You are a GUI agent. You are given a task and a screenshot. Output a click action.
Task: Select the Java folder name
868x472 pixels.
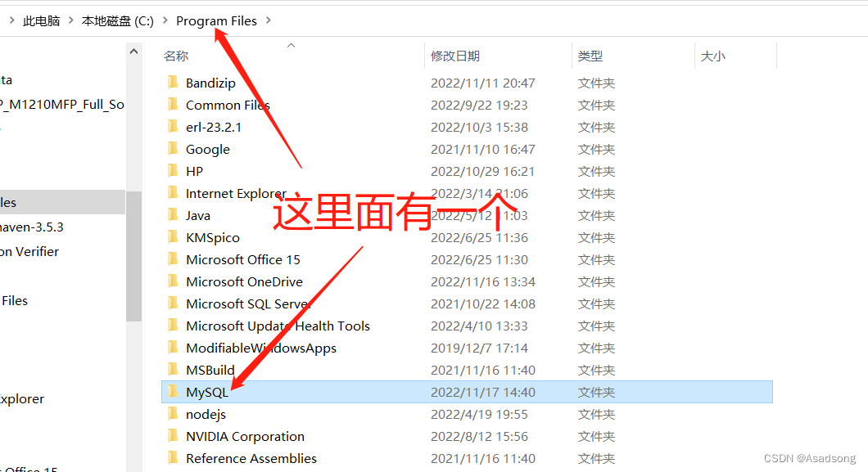click(198, 216)
